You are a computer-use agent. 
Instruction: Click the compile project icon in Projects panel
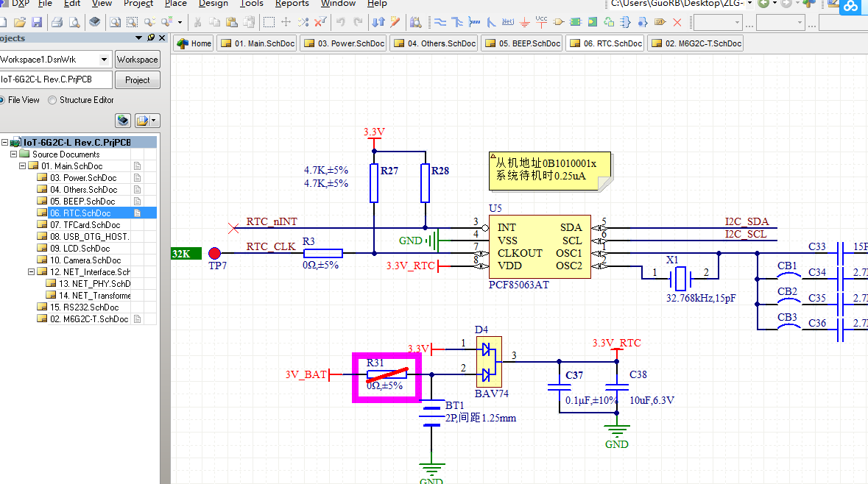click(x=123, y=120)
